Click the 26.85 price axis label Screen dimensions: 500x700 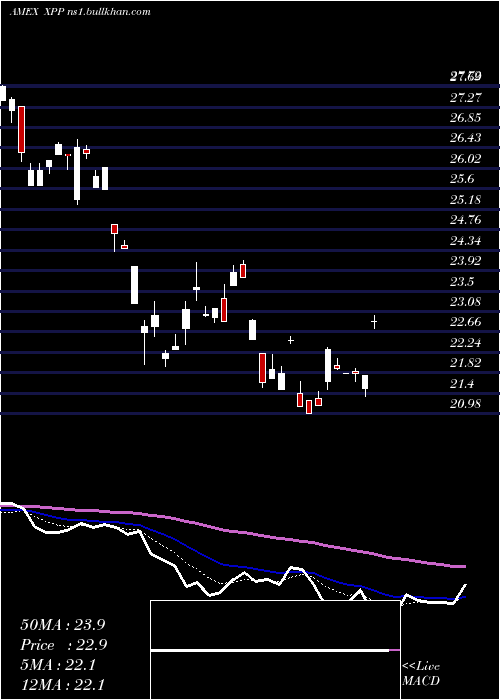coord(466,118)
